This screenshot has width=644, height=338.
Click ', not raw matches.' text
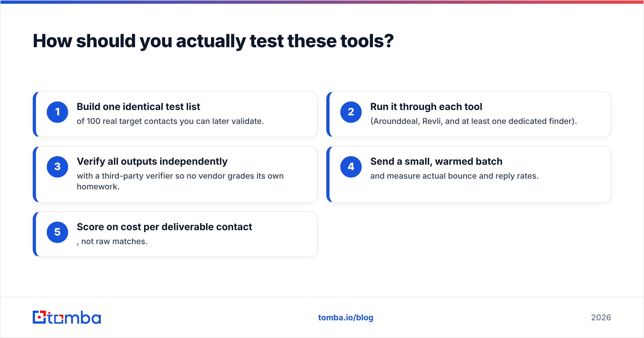point(112,241)
